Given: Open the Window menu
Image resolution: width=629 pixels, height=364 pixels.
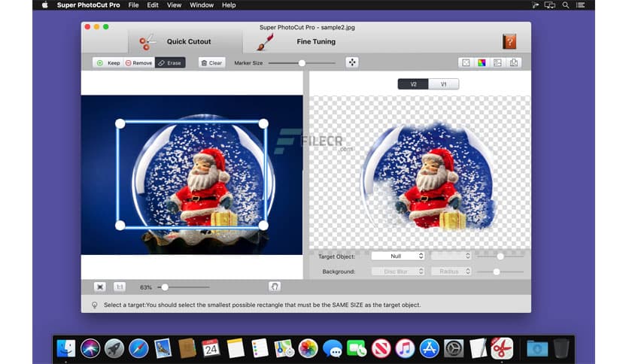Looking at the screenshot, I should click(x=202, y=5).
